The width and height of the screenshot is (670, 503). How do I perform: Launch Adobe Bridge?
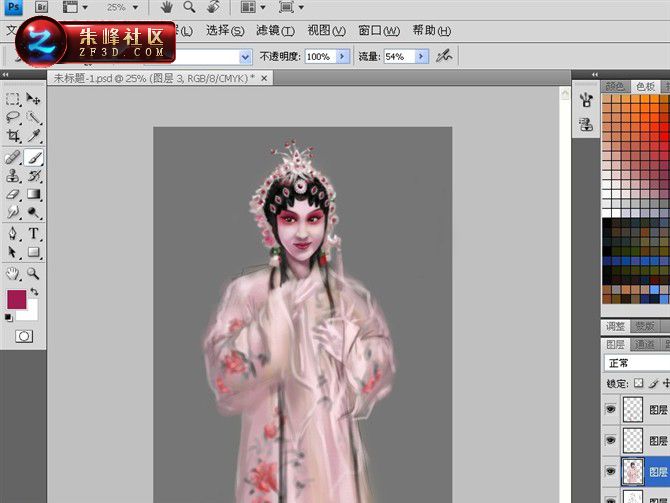pyautogui.click(x=41, y=7)
